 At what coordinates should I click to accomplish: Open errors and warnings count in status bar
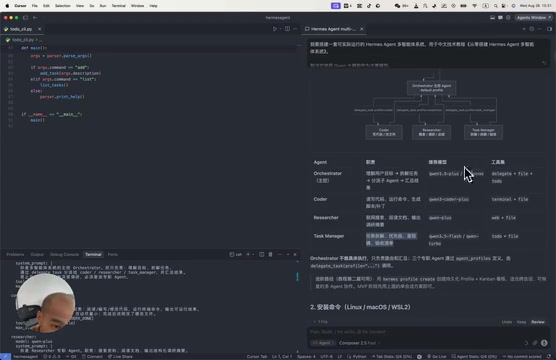(52, 356)
